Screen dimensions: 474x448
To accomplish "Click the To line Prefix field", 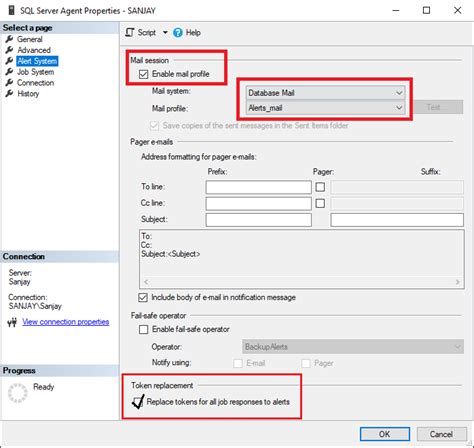I will coord(259,187).
